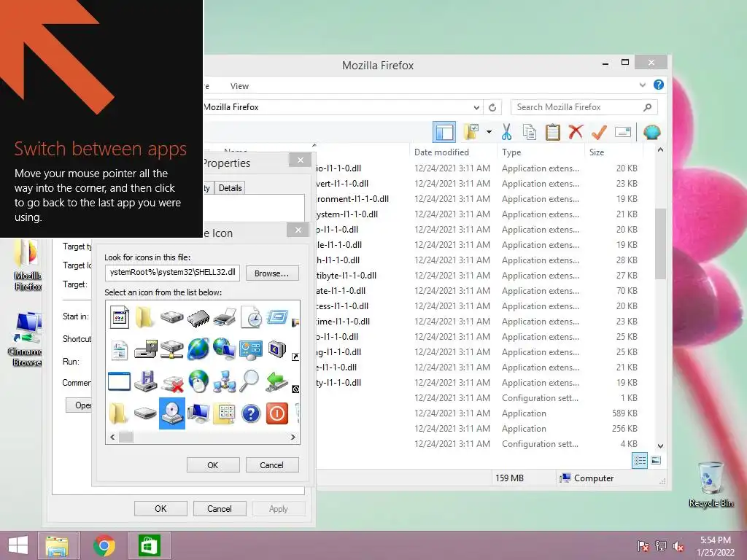This screenshot has height=560, width=747.
Task: Click the Classic Shell settings icon
Action: (x=651, y=132)
